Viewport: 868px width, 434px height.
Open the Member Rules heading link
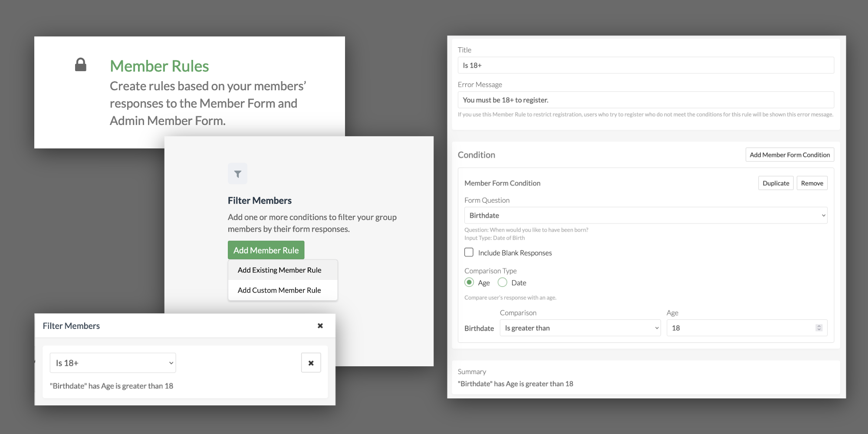point(159,66)
